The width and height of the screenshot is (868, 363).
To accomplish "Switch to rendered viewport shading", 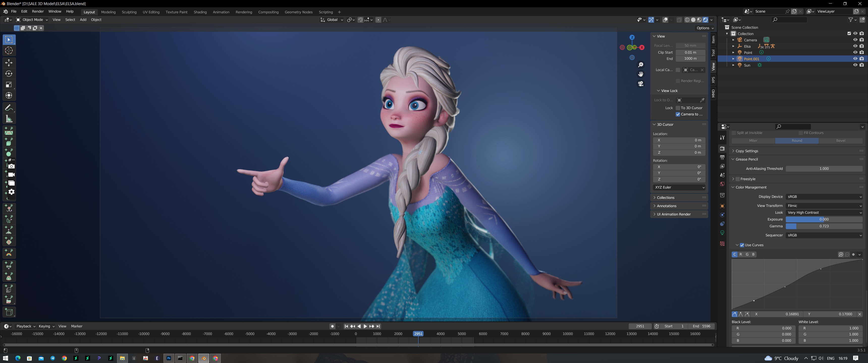I will tap(705, 20).
